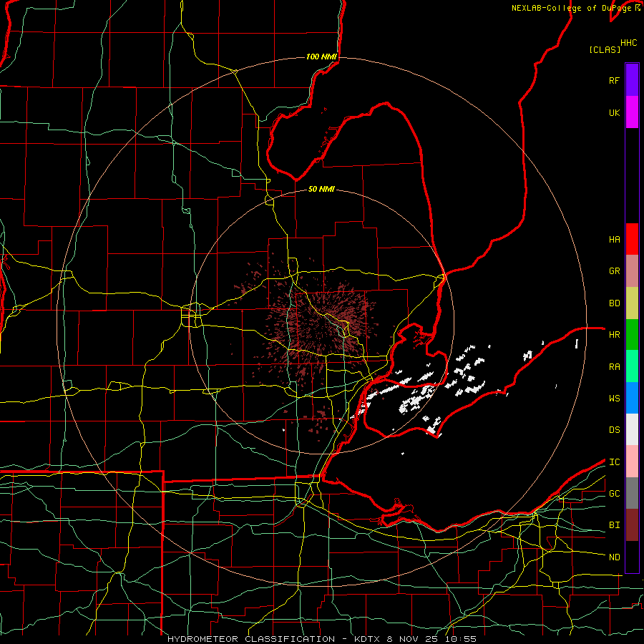Click the BD legend label
This screenshot has height=644, width=644.
click(x=614, y=303)
